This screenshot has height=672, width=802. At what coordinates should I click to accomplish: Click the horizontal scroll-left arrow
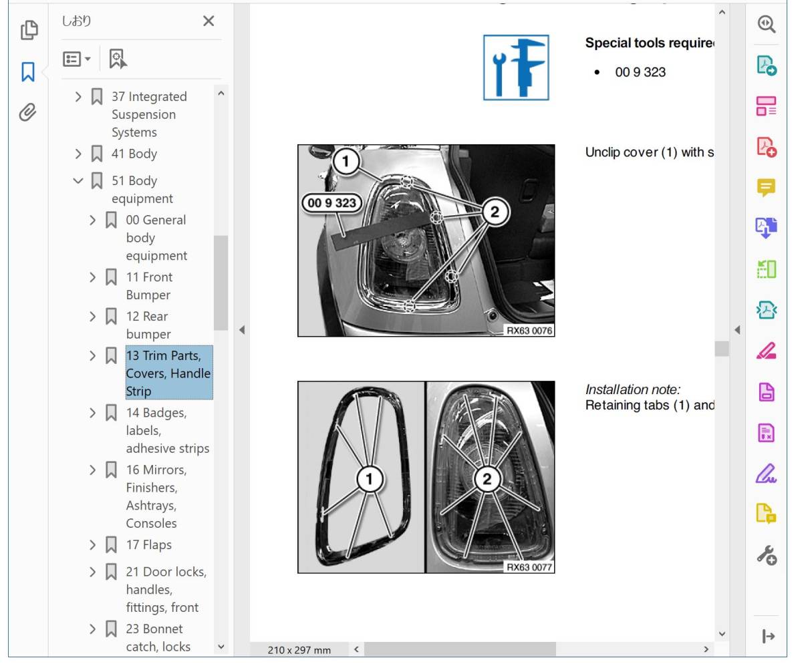coord(356,649)
